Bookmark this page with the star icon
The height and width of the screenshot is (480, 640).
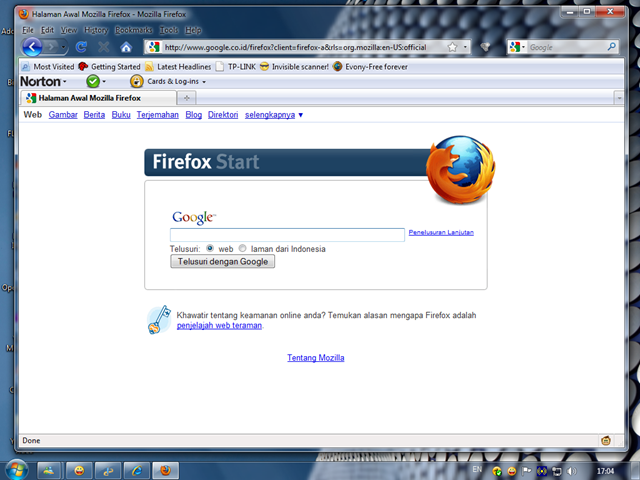[x=452, y=47]
